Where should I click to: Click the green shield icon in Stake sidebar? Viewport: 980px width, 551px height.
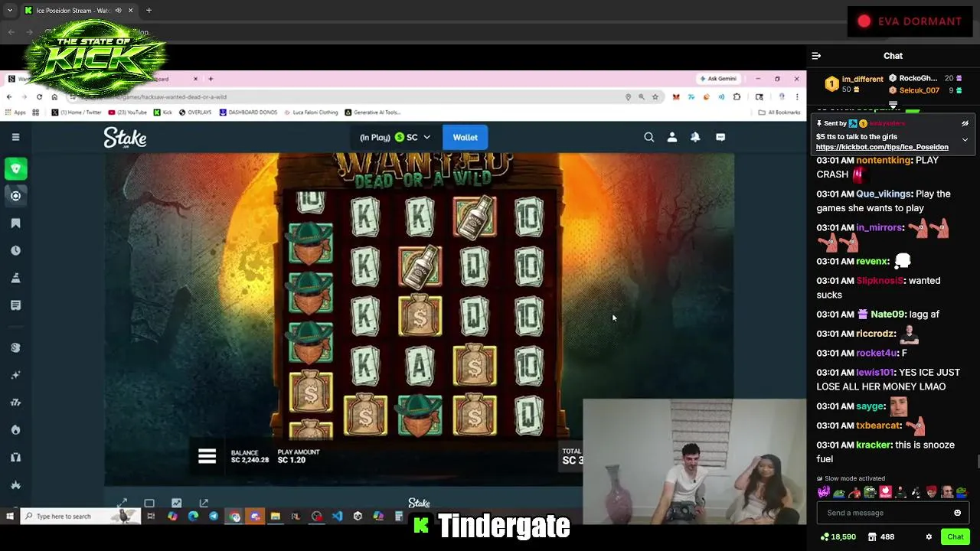coord(15,168)
